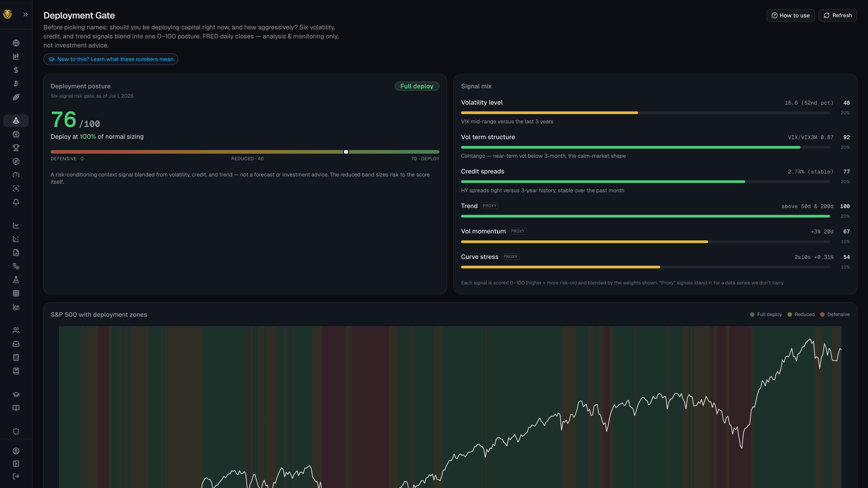Click "Deploy at 100% of normal sizing"
This screenshot has width=868, height=488.
pyautogui.click(x=97, y=137)
